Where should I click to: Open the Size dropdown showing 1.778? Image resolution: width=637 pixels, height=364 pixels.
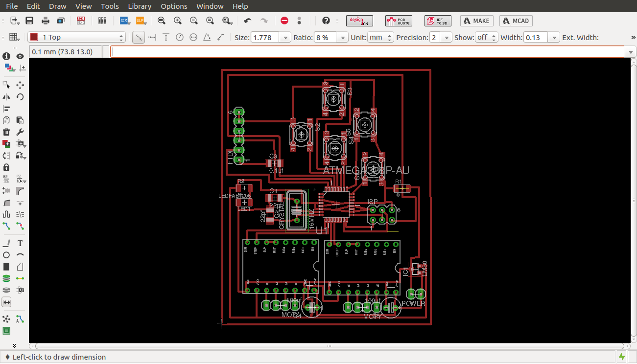point(285,38)
